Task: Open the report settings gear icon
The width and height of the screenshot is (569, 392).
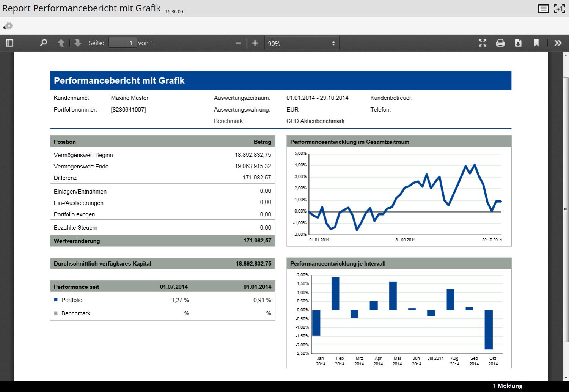Action: [x=8, y=26]
